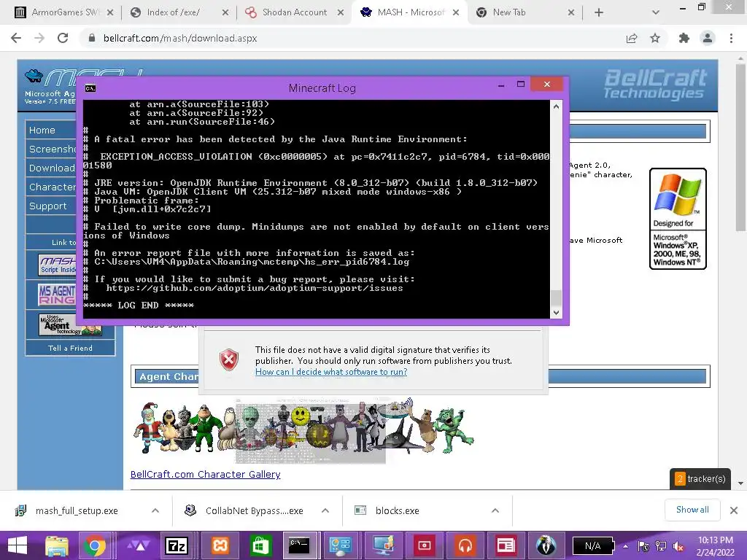Click the Microsoft Agent Technology badge

[70, 324]
